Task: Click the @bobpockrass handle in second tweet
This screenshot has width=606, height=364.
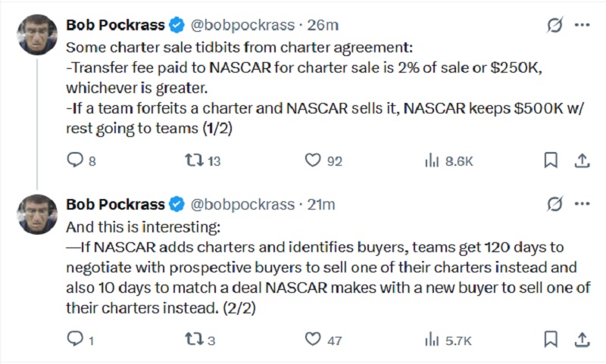Action: tap(242, 204)
